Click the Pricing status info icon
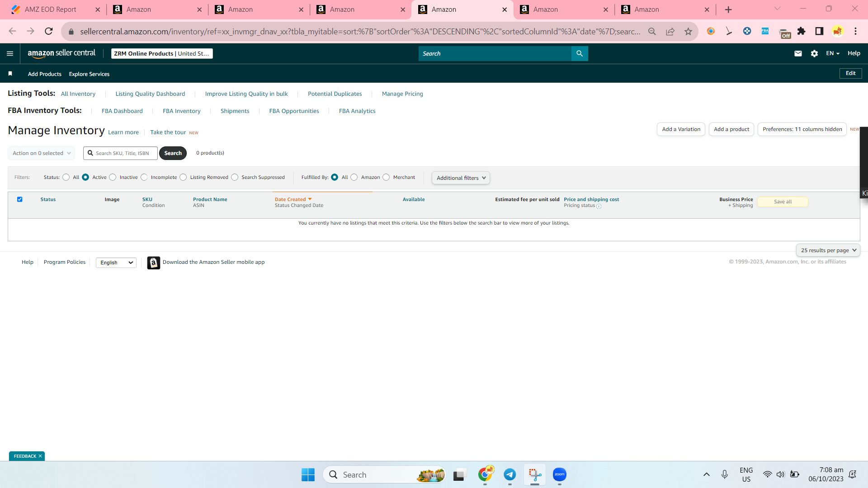 [599, 206]
